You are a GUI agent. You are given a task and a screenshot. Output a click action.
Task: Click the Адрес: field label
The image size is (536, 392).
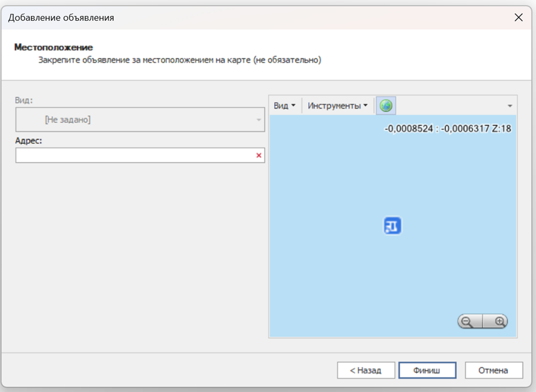pos(29,140)
